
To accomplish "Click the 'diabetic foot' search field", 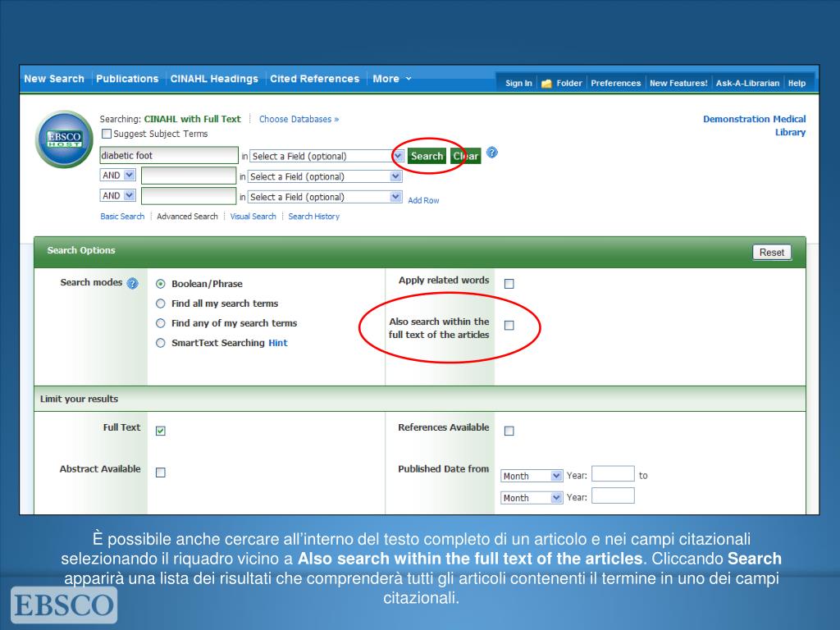I will [169, 155].
